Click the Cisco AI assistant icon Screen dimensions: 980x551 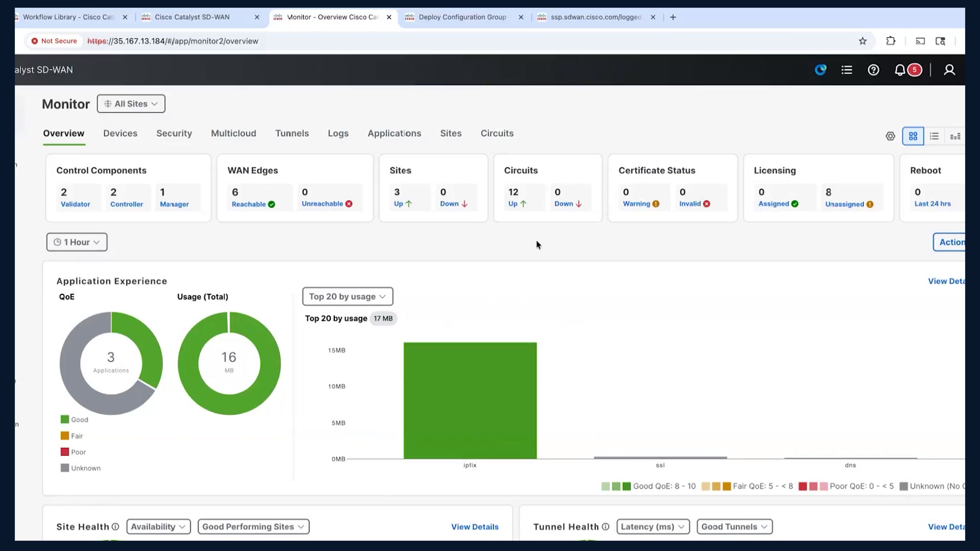[820, 70]
